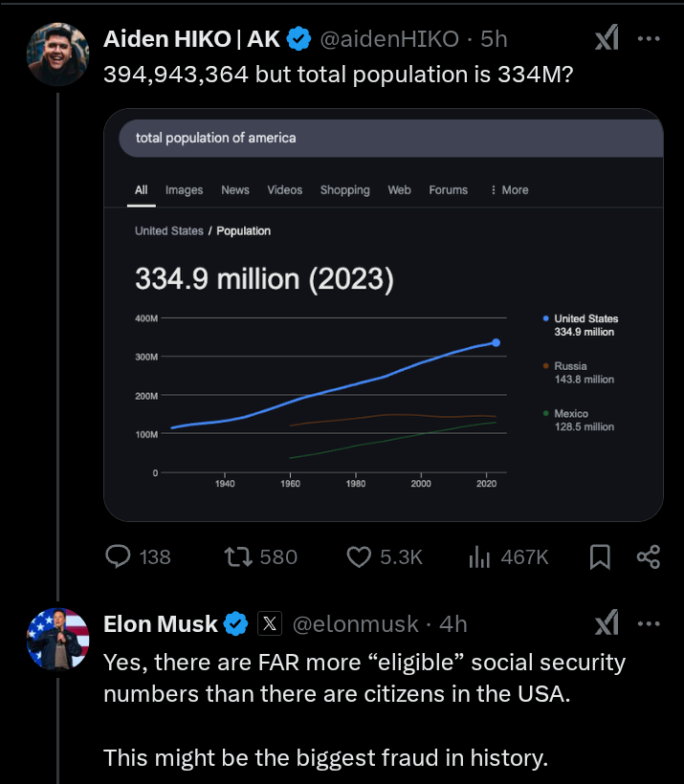Like Aiden HIKO's tweet

[x=358, y=556]
